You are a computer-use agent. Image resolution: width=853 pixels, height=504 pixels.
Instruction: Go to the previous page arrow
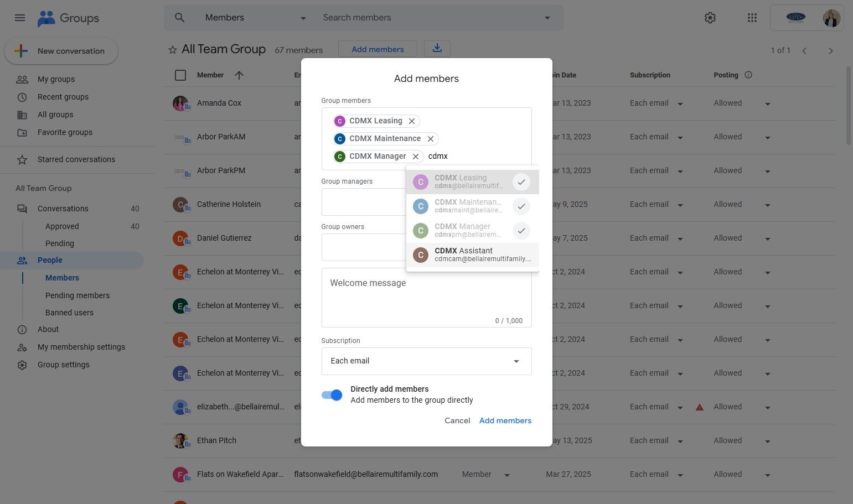(804, 51)
